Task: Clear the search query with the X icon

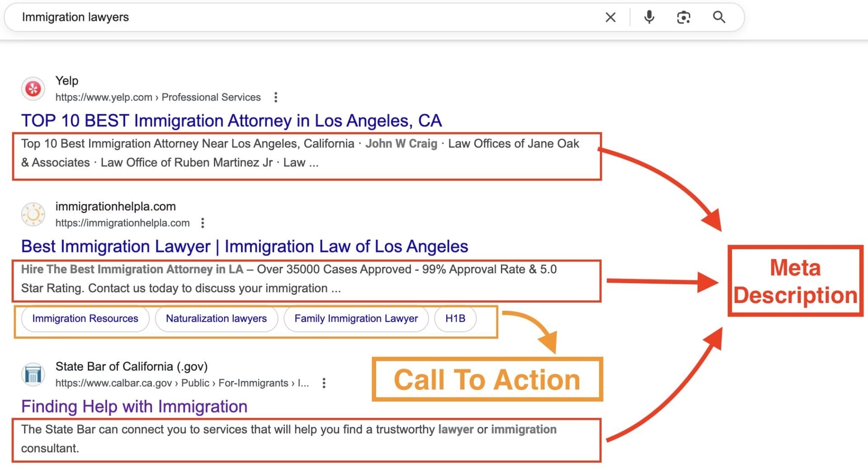Action: tap(610, 17)
